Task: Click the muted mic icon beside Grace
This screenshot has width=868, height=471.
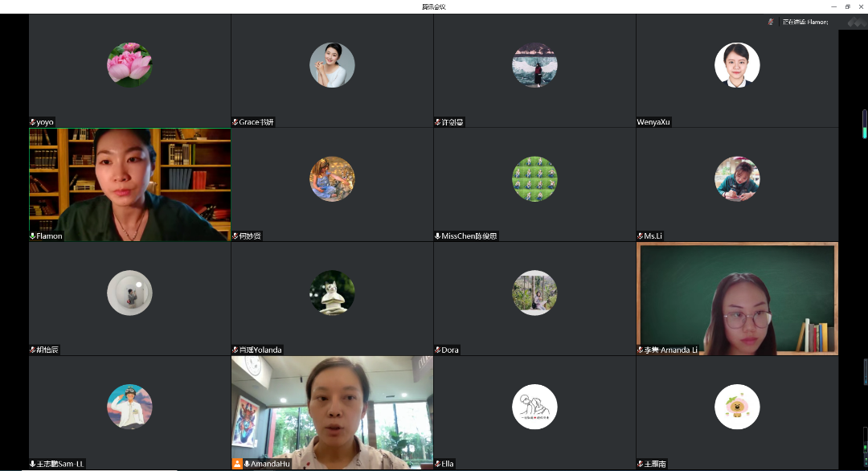Action: coord(235,122)
